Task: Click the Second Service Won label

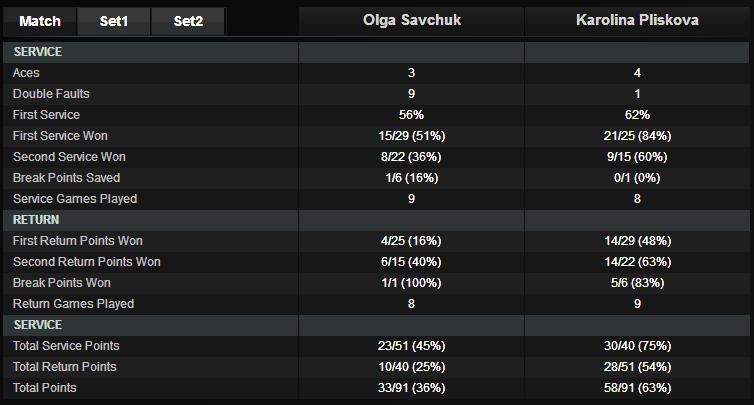Action: [x=69, y=157]
